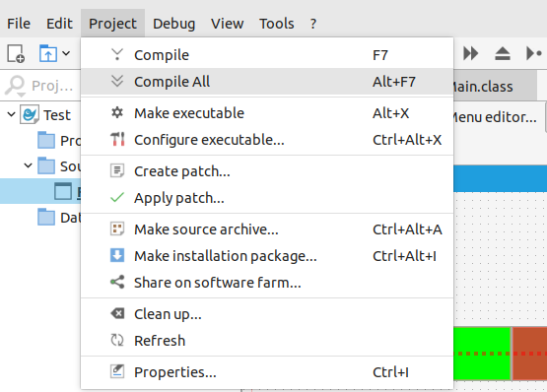The width and height of the screenshot is (547, 392).
Task: Click the Configure executable tools icon
Action: [x=117, y=140]
